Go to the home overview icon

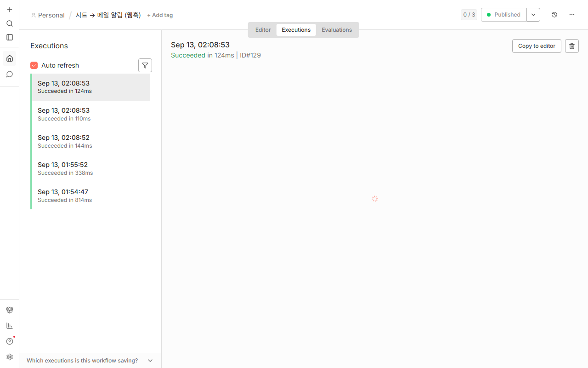click(x=10, y=58)
